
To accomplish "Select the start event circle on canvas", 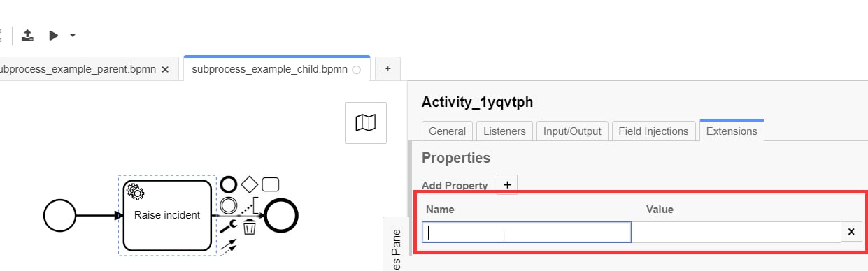I will (x=59, y=215).
